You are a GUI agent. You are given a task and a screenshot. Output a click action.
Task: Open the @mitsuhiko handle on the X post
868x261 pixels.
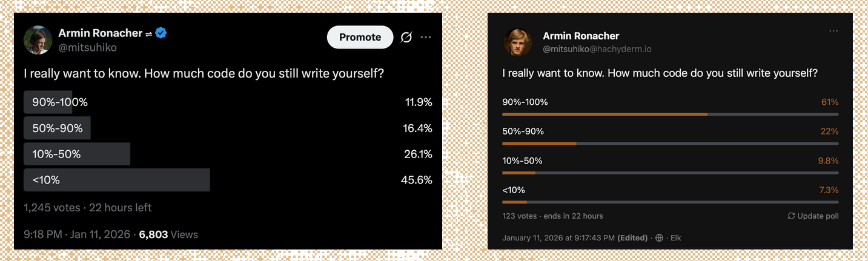coord(87,48)
